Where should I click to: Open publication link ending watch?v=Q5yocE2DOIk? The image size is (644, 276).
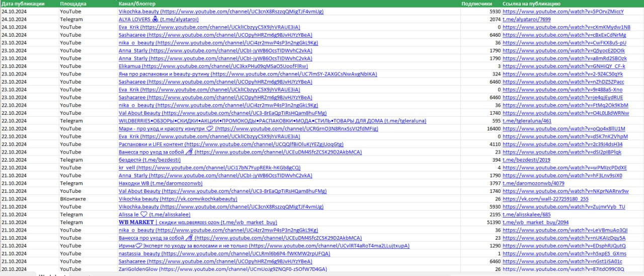[x=563, y=50]
